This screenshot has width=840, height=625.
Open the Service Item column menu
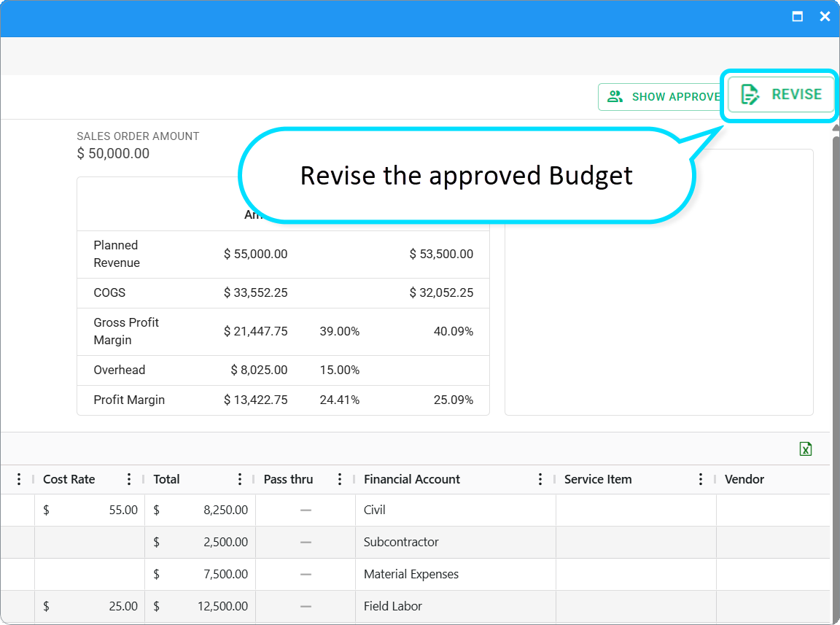(x=700, y=479)
